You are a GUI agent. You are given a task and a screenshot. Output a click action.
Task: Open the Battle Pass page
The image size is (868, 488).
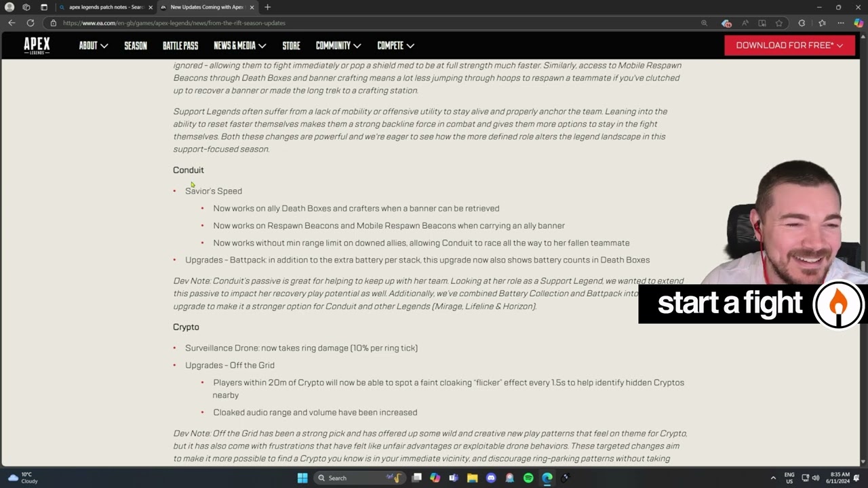[180, 45]
